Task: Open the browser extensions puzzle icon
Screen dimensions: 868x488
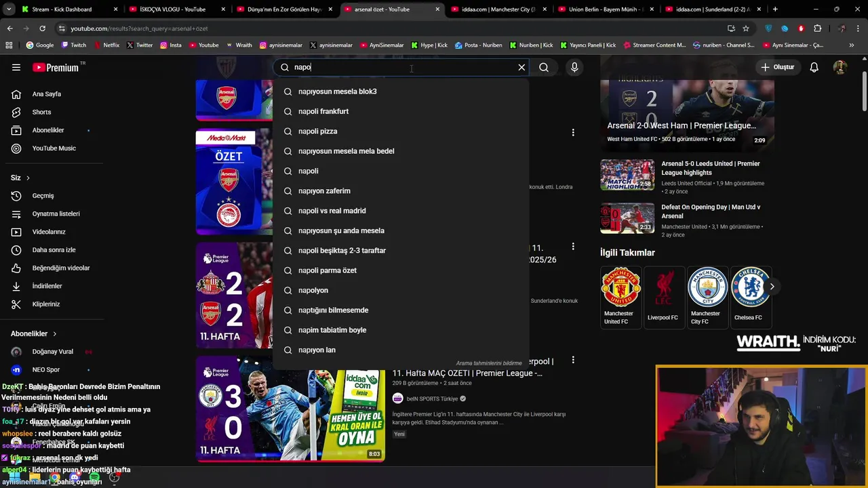Action: 817,28
